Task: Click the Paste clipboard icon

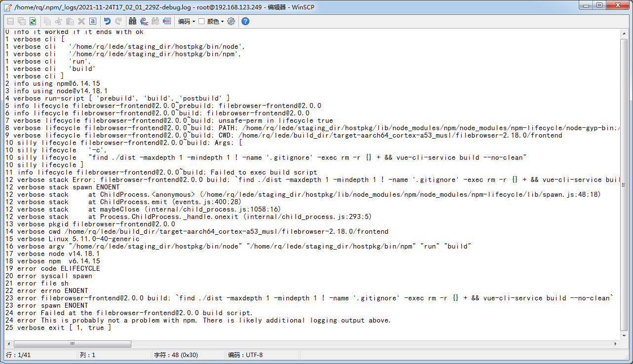Action: click(70, 21)
